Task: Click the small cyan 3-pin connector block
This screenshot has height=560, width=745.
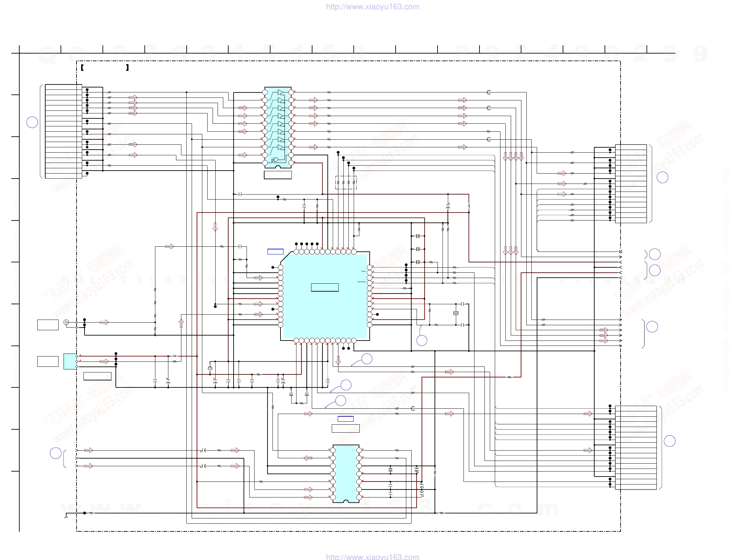Action: (x=70, y=361)
